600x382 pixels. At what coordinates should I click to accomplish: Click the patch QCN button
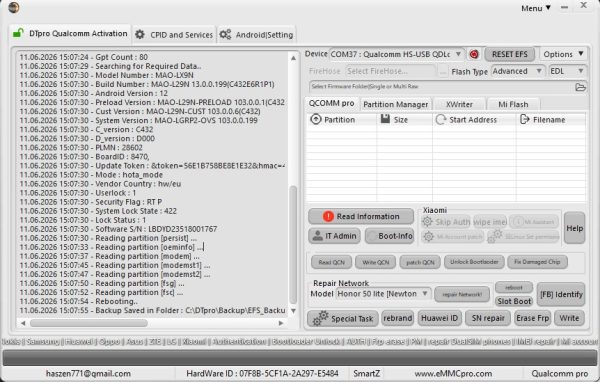420,262
